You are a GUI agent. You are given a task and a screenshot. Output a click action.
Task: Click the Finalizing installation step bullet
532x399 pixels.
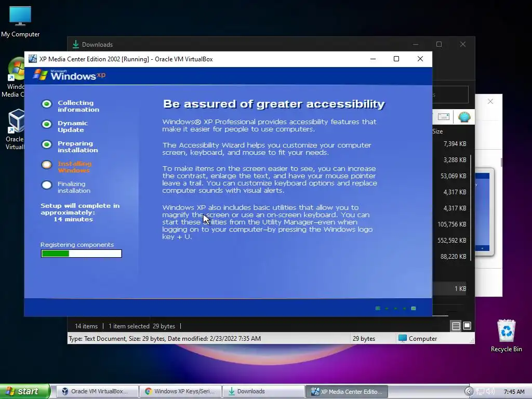[47, 185]
